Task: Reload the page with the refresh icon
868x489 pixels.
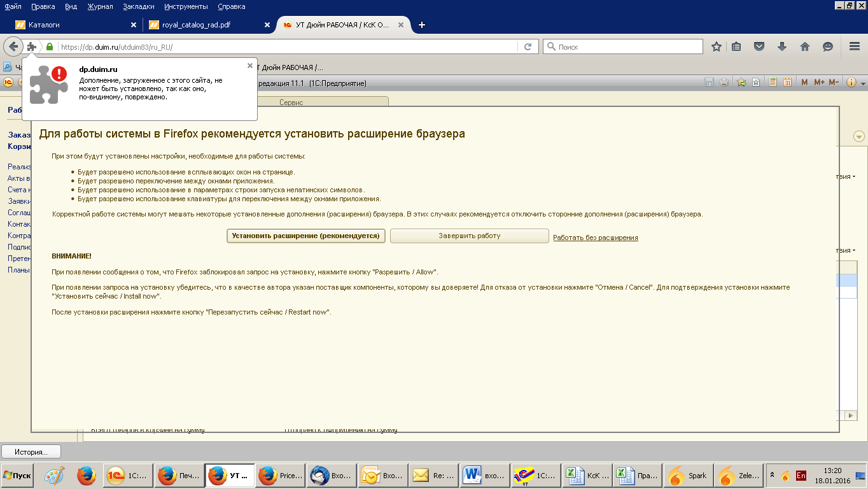Action: tap(528, 46)
